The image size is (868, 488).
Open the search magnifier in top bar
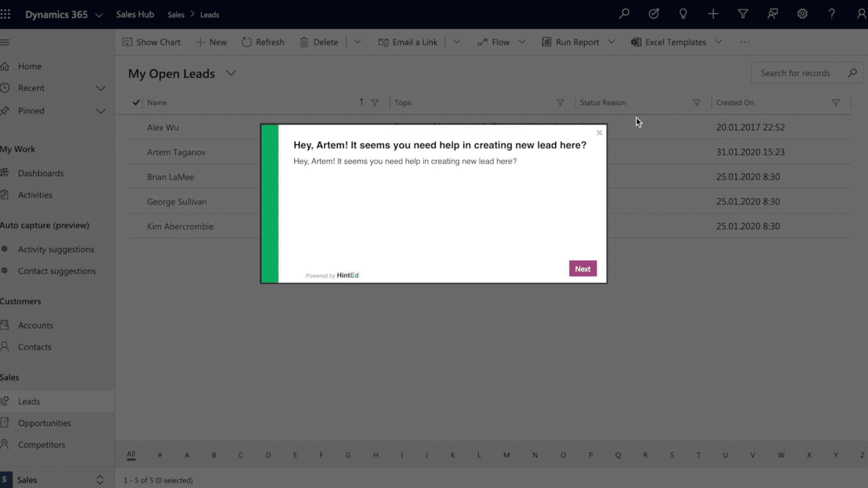click(x=624, y=14)
